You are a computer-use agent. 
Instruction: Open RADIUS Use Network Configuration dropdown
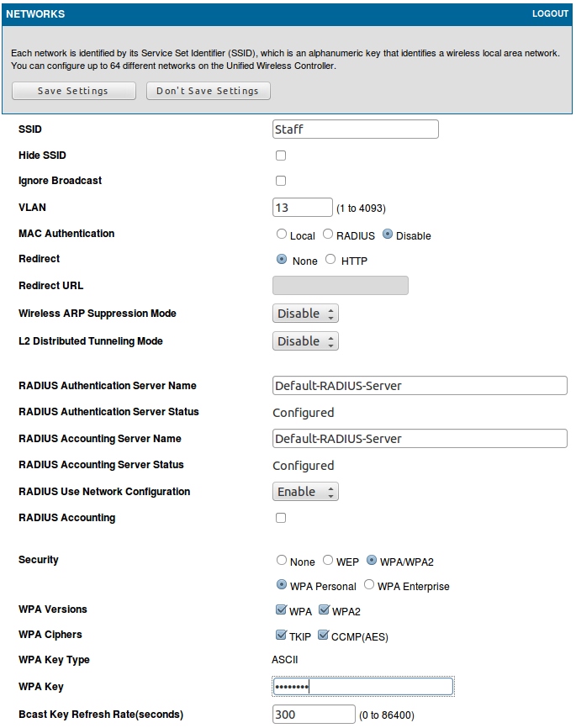pyautogui.click(x=306, y=492)
